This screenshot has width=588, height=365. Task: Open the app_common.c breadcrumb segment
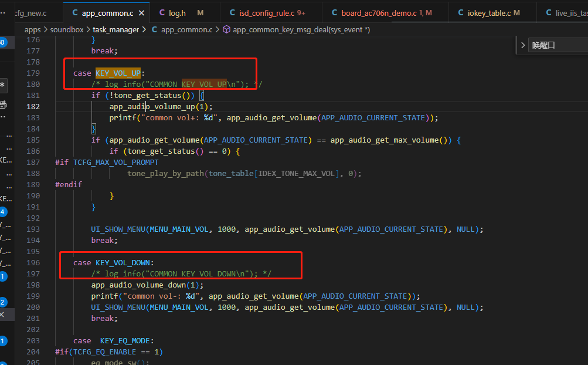click(x=187, y=30)
